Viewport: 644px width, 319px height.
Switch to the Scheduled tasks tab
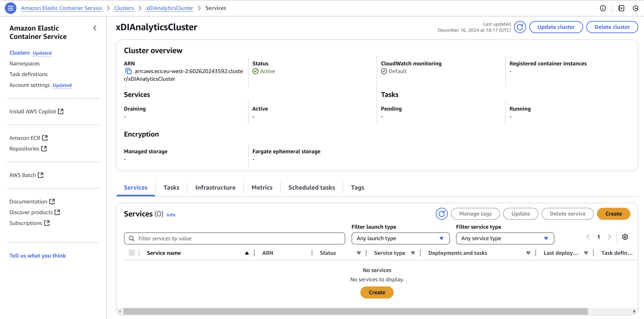pyautogui.click(x=311, y=188)
